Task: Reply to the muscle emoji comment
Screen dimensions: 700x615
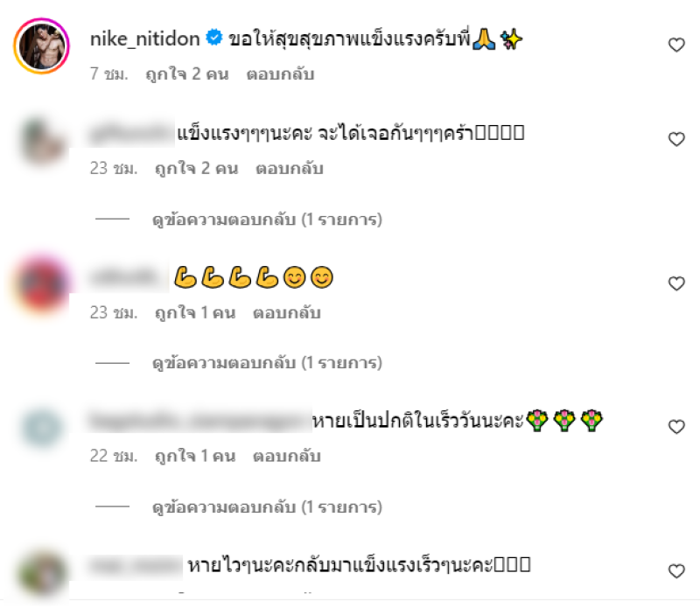Action: (x=287, y=313)
